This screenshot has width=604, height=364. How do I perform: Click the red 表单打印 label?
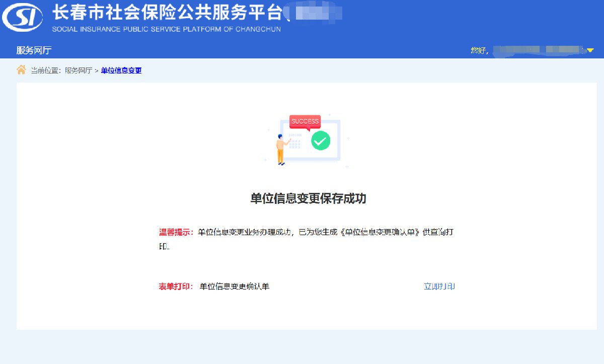[176, 286]
